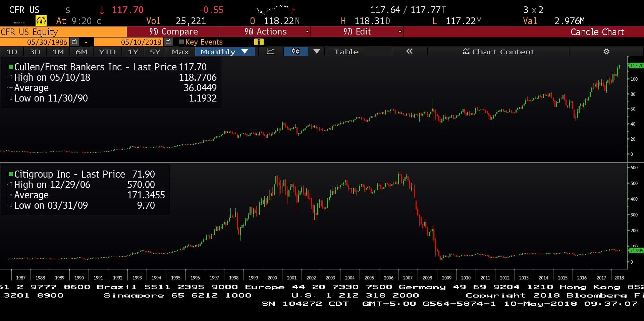Expand the Monthly periodicity dropdown
The width and height of the screenshot is (644, 321).
click(x=224, y=51)
